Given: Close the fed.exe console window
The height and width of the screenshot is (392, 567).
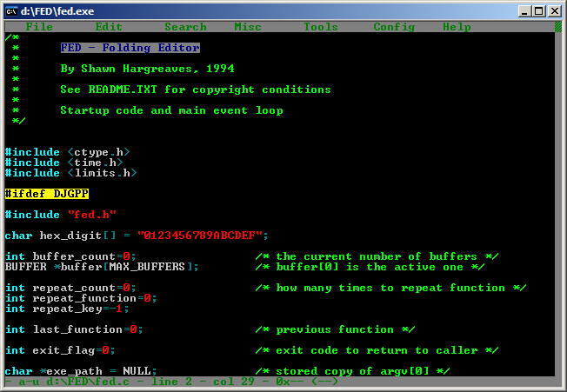Looking at the screenshot, I should pyautogui.click(x=555, y=10).
